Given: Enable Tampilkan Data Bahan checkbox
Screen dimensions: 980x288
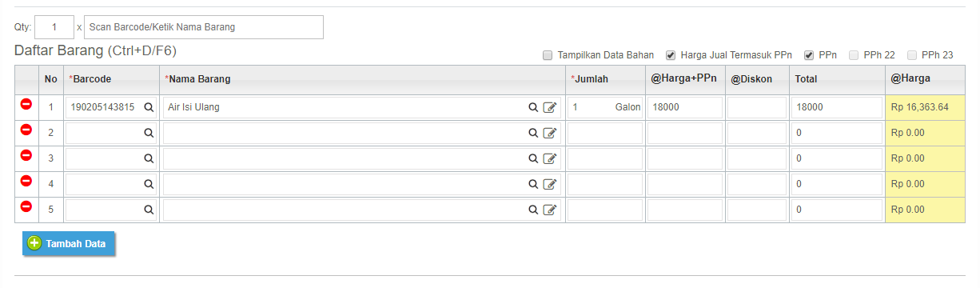Looking at the screenshot, I should coord(548,55).
